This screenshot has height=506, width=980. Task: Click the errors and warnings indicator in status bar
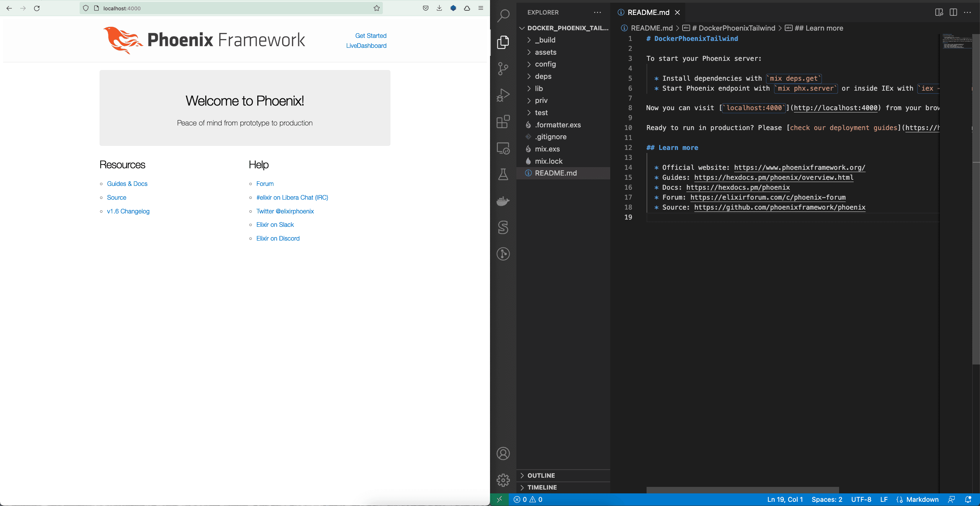pos(528,499)
